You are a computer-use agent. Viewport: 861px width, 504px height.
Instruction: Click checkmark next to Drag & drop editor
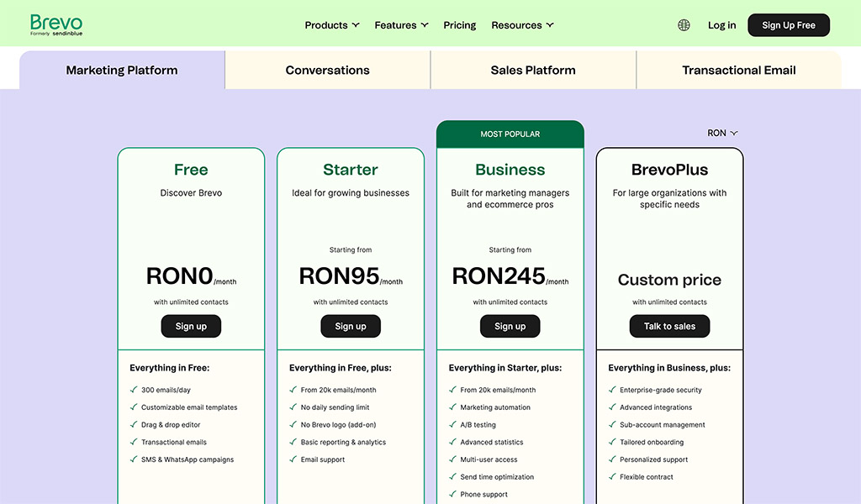134,425
